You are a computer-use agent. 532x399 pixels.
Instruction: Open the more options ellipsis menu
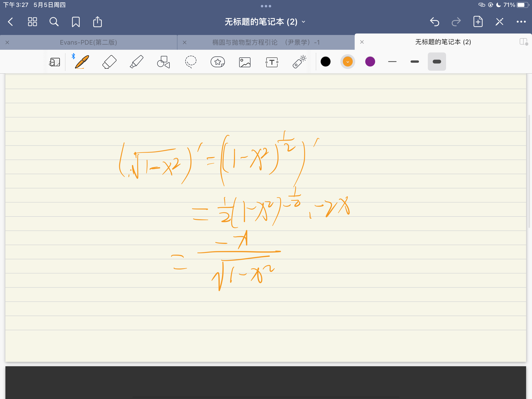click(521, 22)
